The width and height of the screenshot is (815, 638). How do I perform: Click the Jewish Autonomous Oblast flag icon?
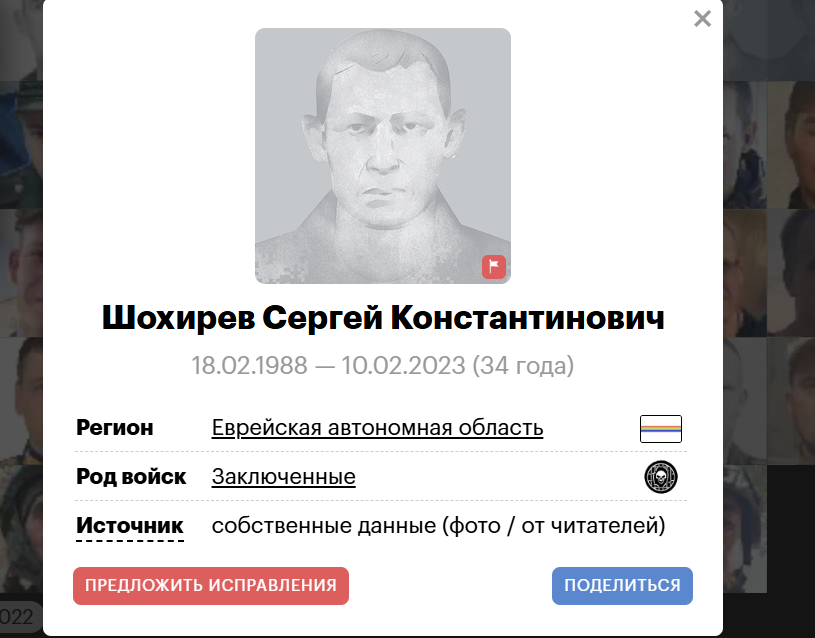click(661, 428)
